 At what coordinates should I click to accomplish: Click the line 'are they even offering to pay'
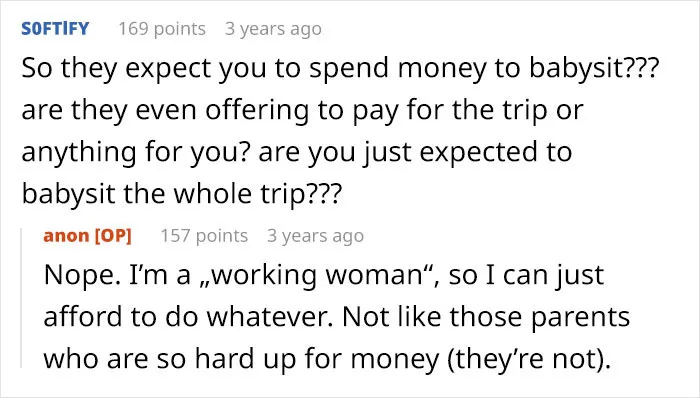click(x=302, y=110)
